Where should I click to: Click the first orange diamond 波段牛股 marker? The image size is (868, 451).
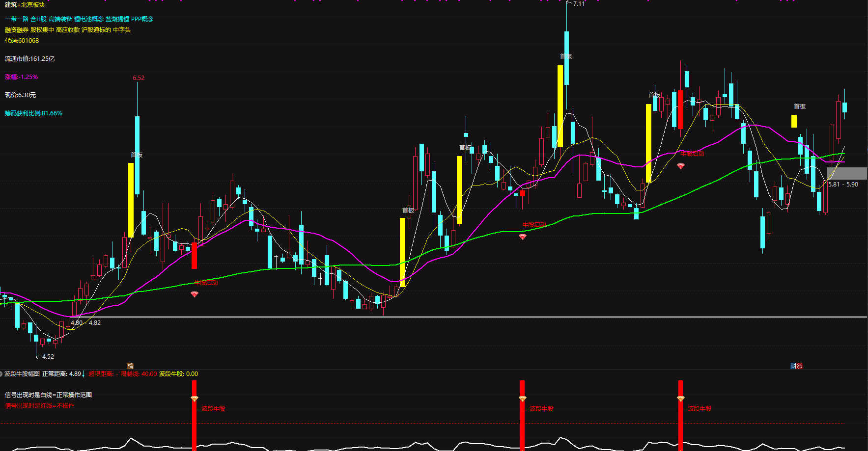pos(195,398)
